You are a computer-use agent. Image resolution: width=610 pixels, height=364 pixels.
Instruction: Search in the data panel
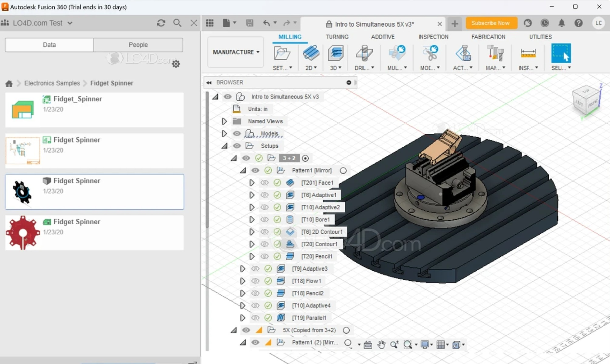177,23
